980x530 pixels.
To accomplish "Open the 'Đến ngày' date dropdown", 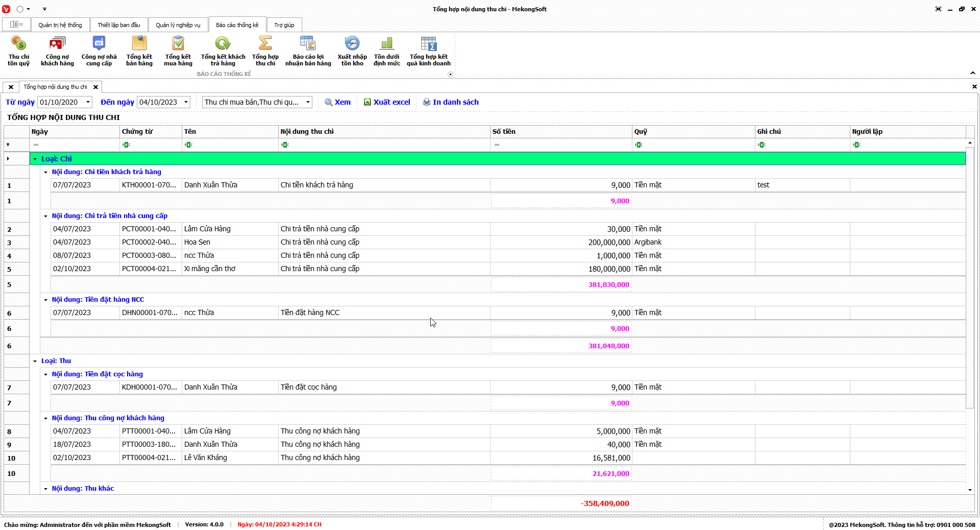I will [186, 102].
